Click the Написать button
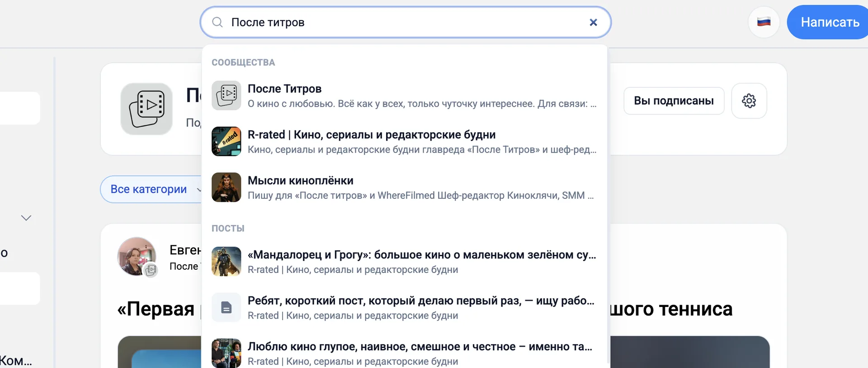The height and width of the screenshot is (368, 868). (829, 22)
